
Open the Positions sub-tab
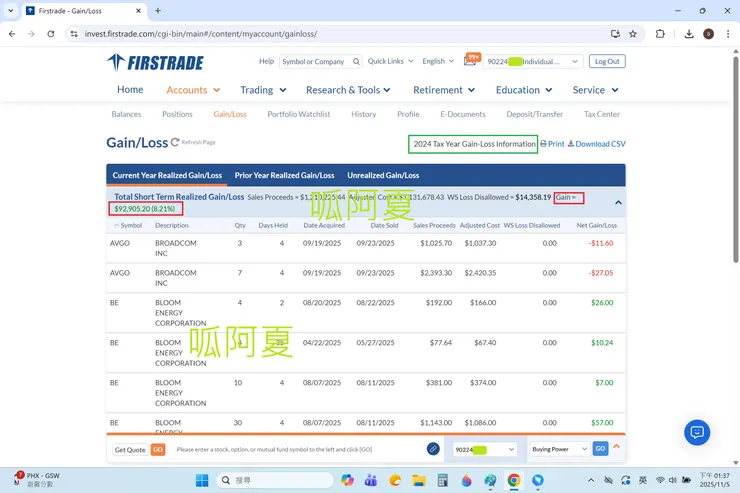177,114
